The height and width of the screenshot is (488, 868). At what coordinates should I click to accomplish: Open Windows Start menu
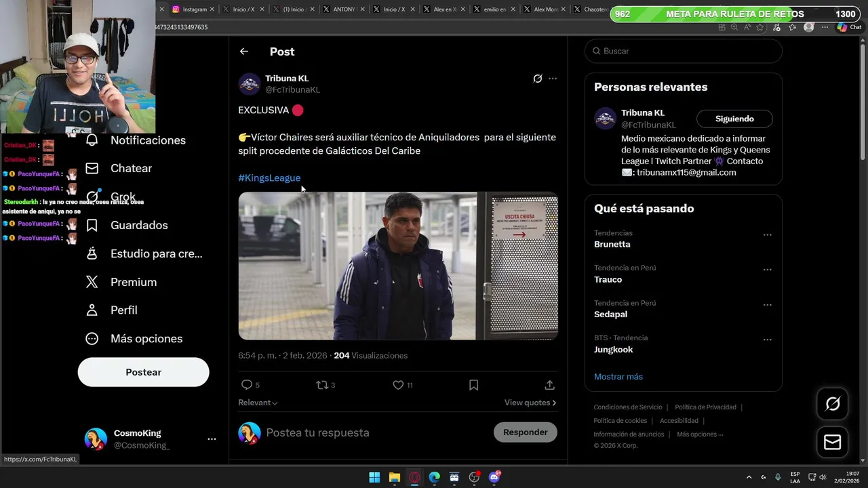click(374, 477)
